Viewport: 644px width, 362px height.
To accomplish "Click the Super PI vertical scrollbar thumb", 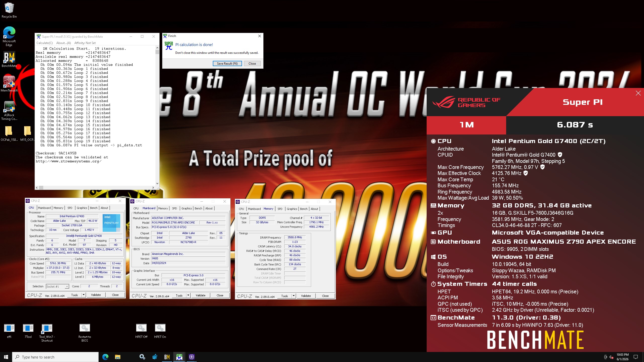I will 157,52.
